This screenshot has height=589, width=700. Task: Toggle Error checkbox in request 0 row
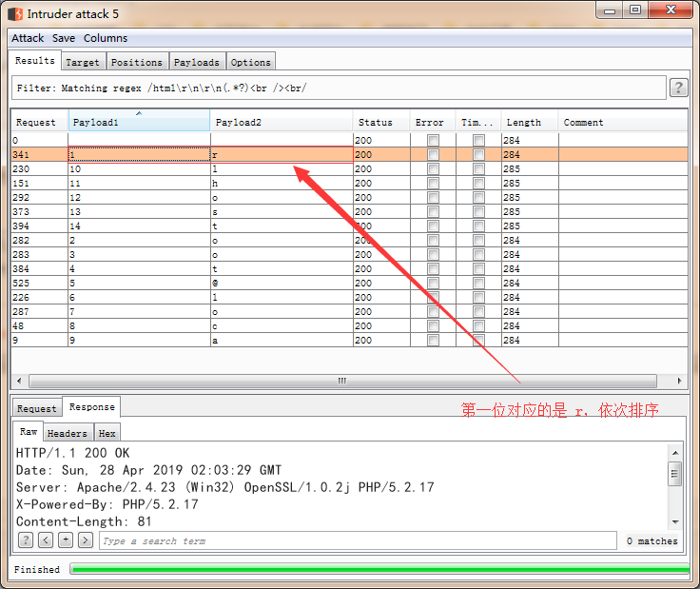[x=433, y=140]
